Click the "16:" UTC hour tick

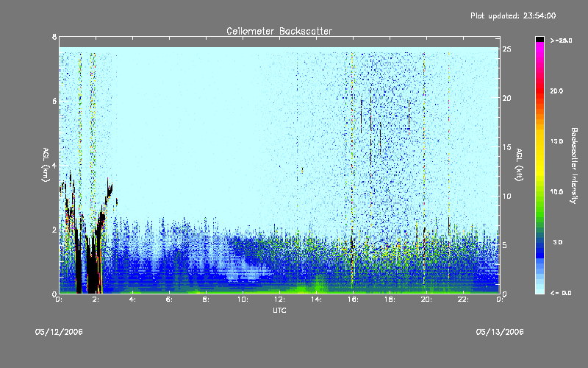pos(353,300)
